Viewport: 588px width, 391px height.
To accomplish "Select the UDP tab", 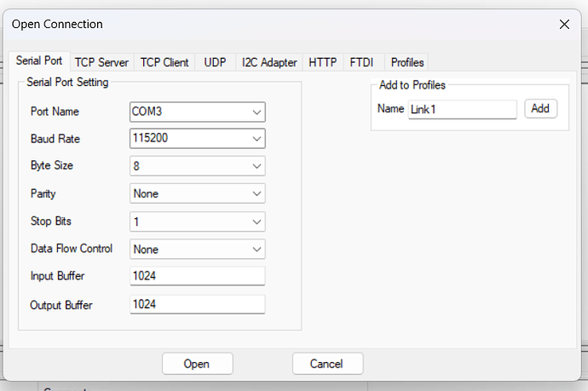I will [215, 62].
